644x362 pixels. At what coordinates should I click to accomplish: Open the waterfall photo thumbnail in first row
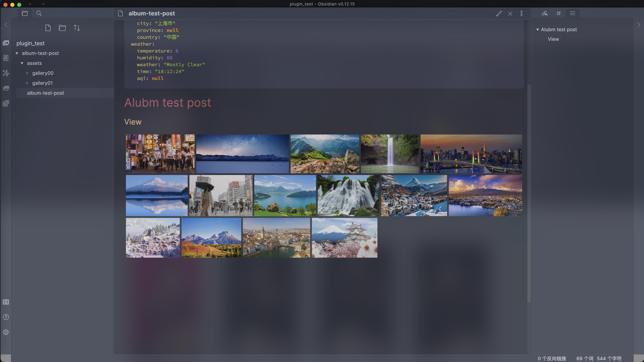point(389,154)
